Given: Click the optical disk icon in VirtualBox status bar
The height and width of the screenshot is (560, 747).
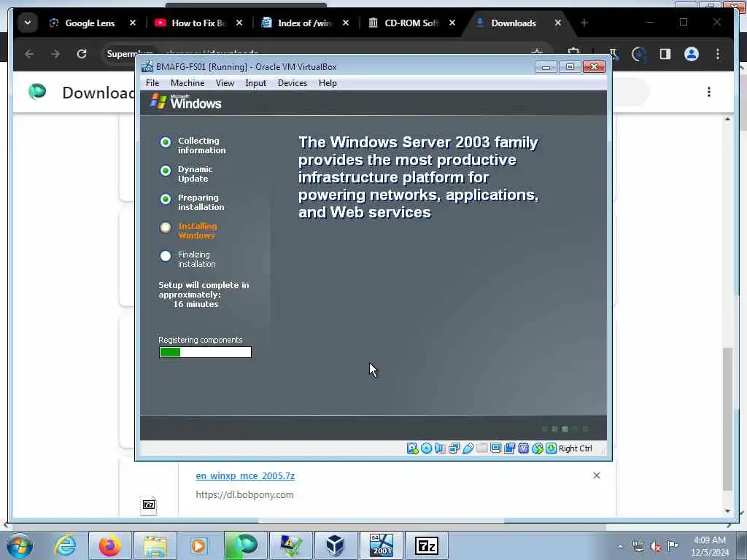Looking at the screenshot, I should tap(426, 448).
